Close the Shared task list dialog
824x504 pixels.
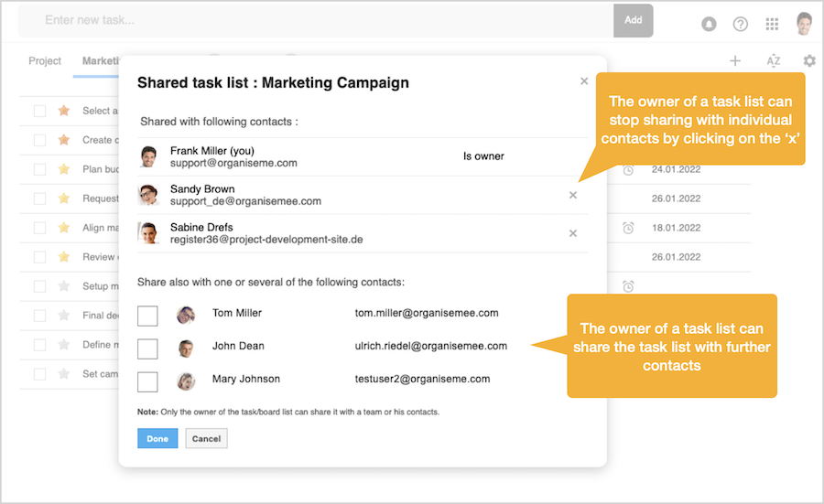[x=584, y=81]
